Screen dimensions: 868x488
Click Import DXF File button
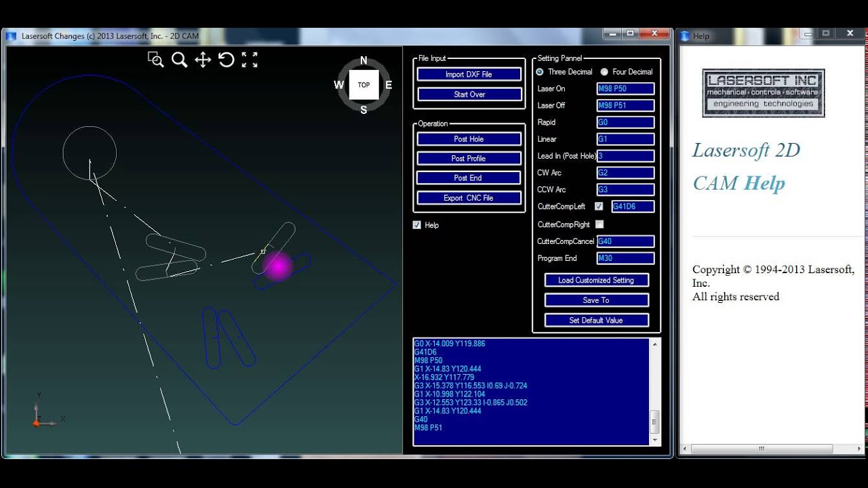(x=469, y=75)
